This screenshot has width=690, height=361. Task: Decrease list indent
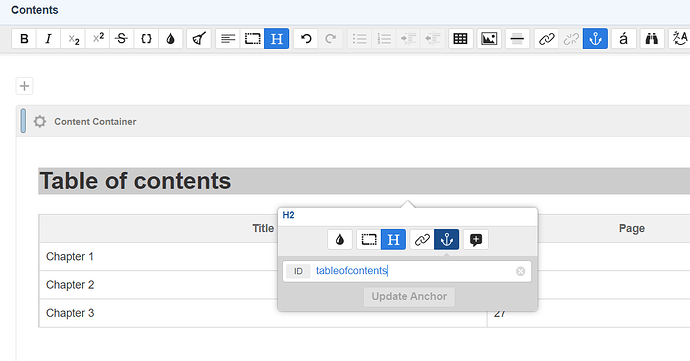433,39
